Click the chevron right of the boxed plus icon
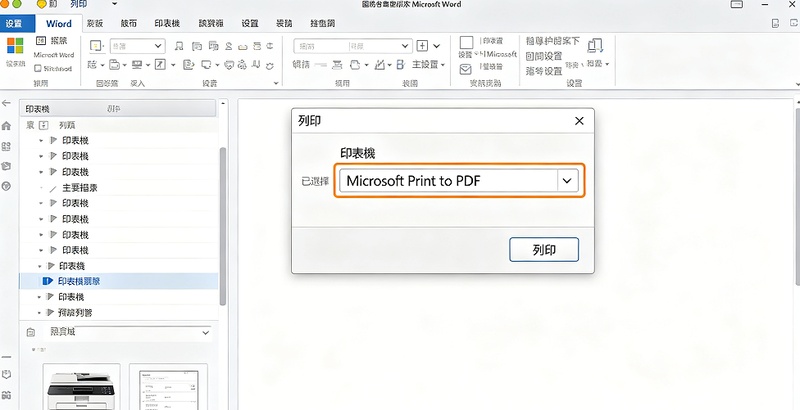 point(437,46)
